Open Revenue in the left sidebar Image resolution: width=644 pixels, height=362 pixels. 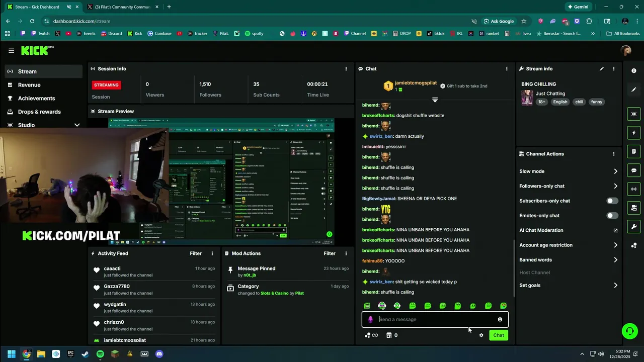(43, 85)
